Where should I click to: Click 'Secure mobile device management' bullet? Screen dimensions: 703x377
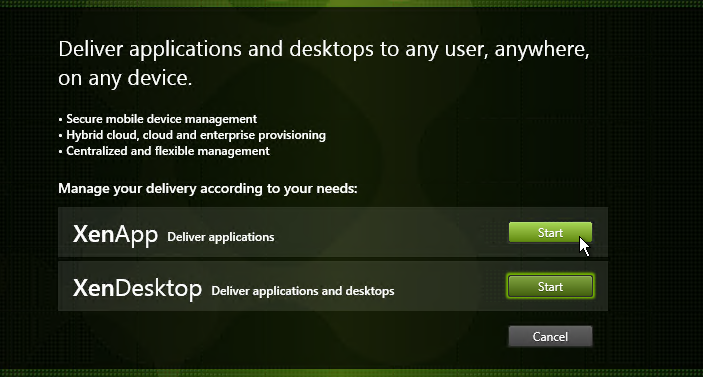[161, 119]
